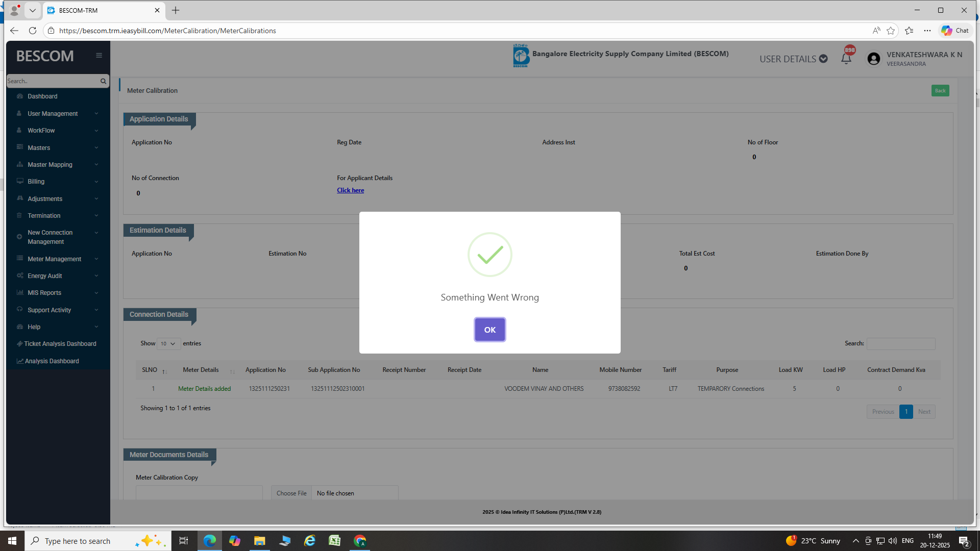Open the Copilot Chat button
Image resolution: width=980 pixels, height=551 pixels.
pyautogui.click(x=955, y=31)
